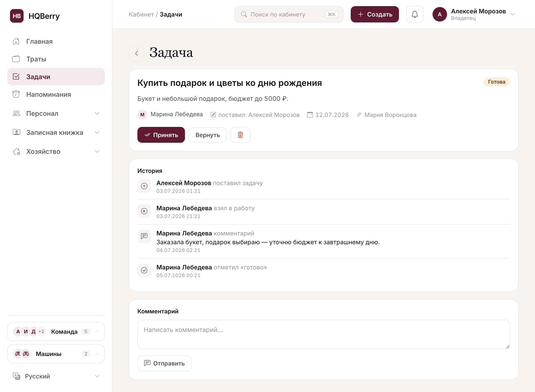Click the user avatar A

(x=439, y=15)
